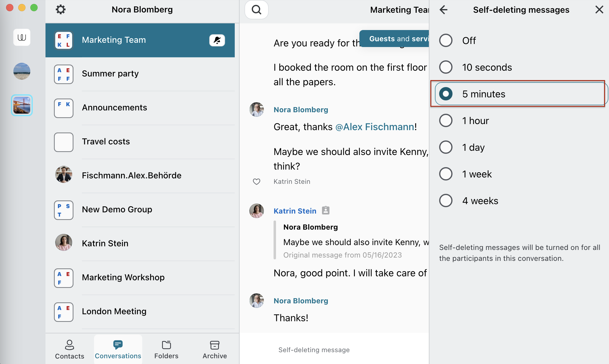
Task: Click the heart reaction below Nora's message
Action: pyautogui.click(x=257, y=181)
